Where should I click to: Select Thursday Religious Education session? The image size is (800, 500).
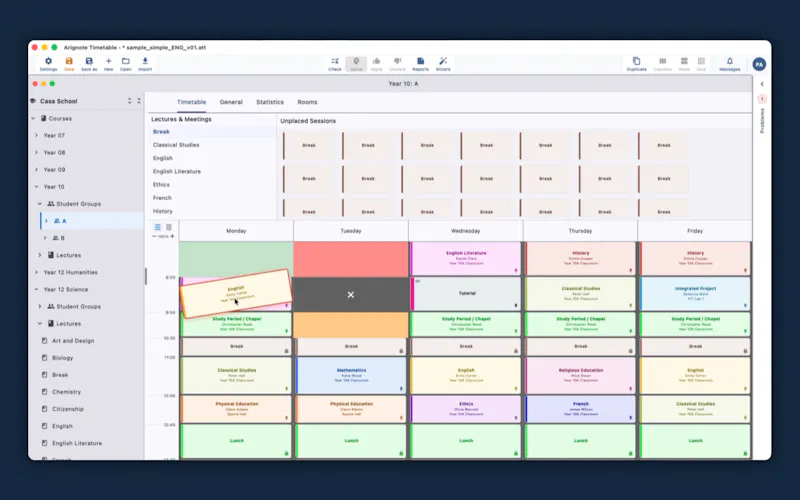580,376
